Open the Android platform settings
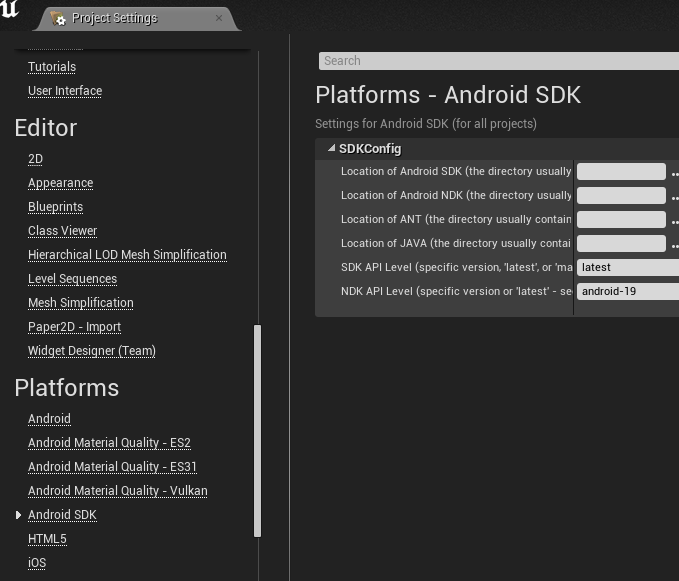This screenshot has width=679, height=581. [x=49, y=419]
